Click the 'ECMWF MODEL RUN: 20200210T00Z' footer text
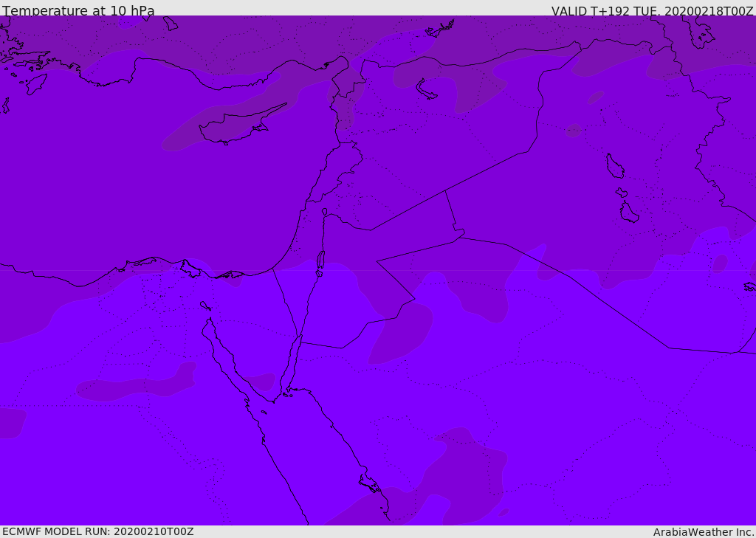The width and height of the screenshot is (756, 538). [98, 531]
